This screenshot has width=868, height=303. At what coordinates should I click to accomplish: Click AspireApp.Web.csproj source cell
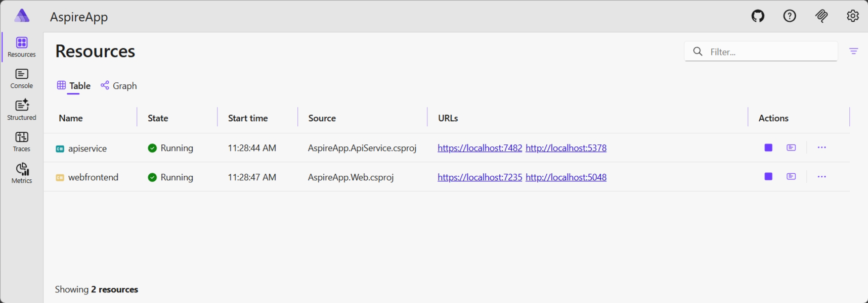[x=351, y=177]
